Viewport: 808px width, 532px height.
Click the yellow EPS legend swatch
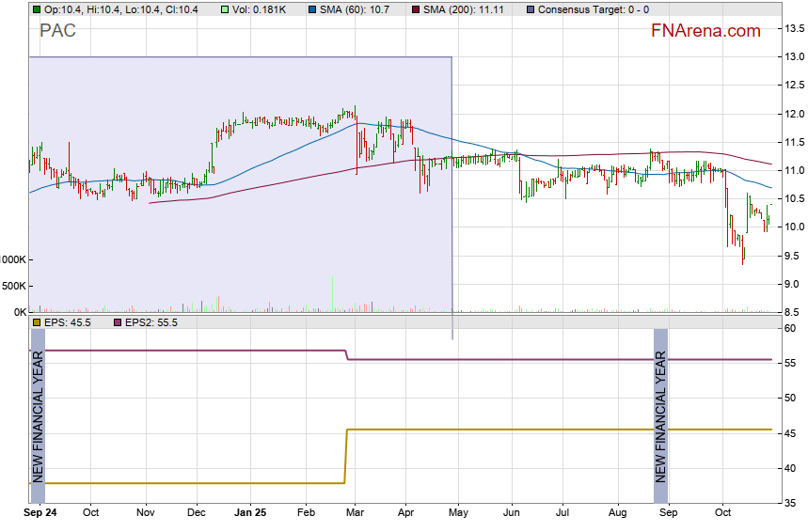tap(37, 322)
